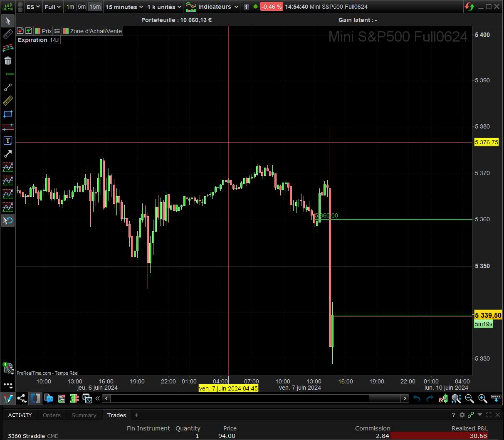Toggle the Prix indicator label

43,31
